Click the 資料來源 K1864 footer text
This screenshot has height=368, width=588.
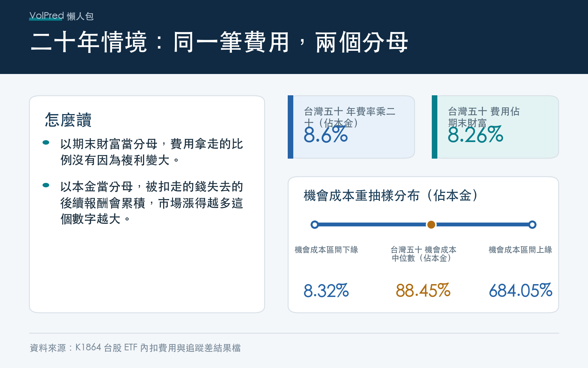pos(135,348)
